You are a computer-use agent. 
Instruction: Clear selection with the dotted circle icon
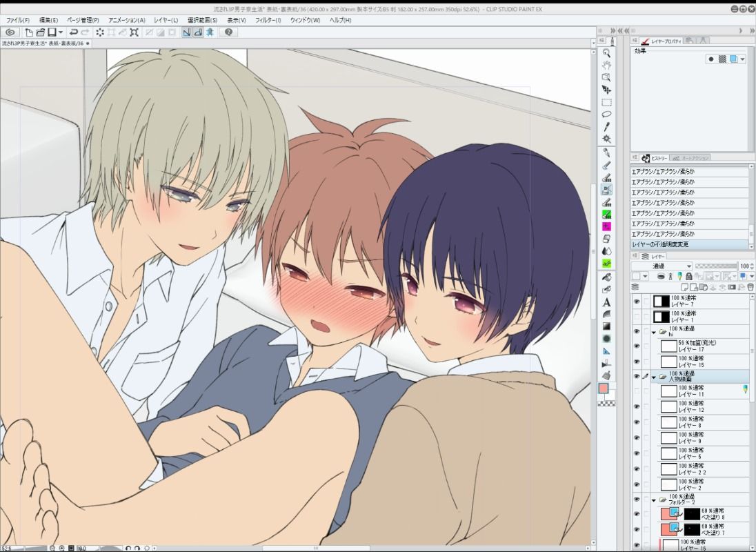click(x=100, y=32)
